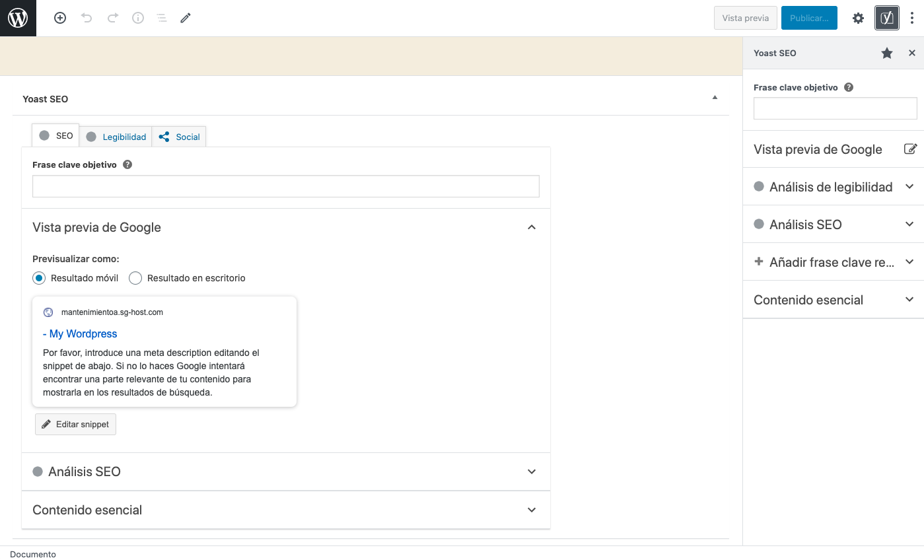Expand Contenido esencial in the main panel
The width and height of the screenshot is (924, 560).
(x=532, y=510)
